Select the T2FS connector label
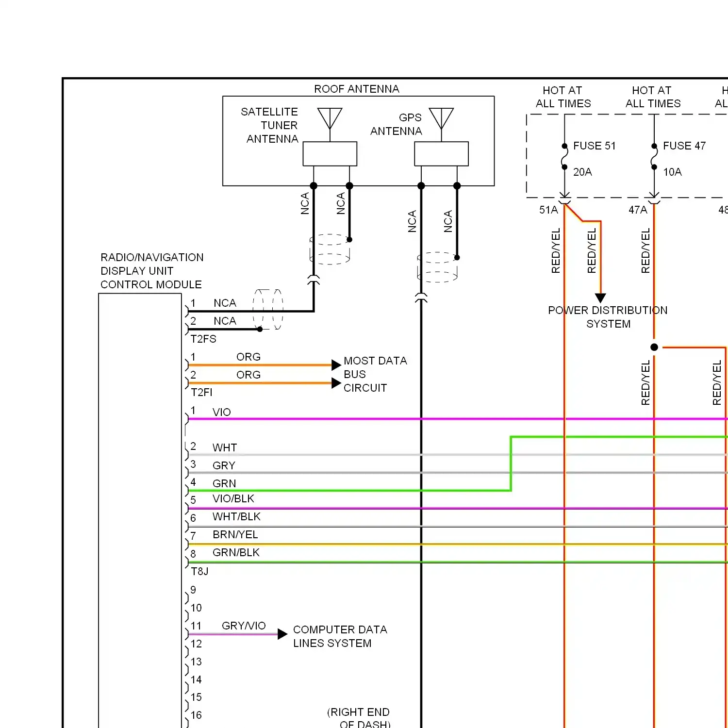 click(203, 339)
